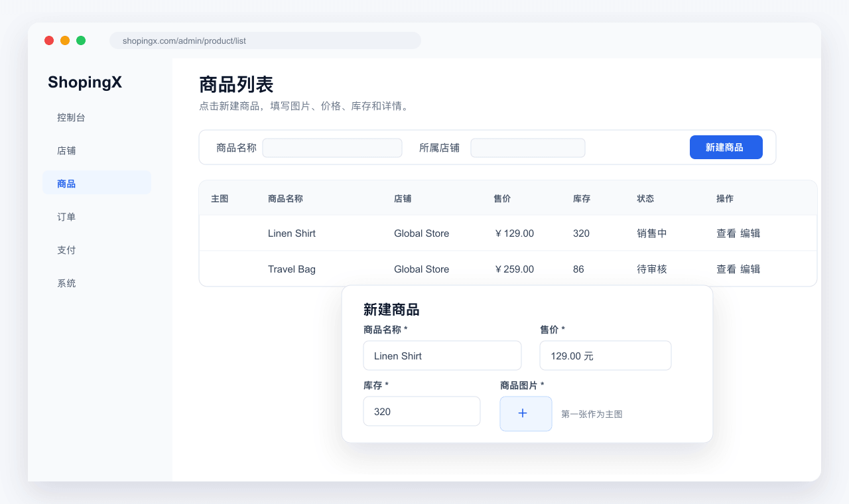Click 编辑 for Linen Shirt

click(x=750, y=233)
